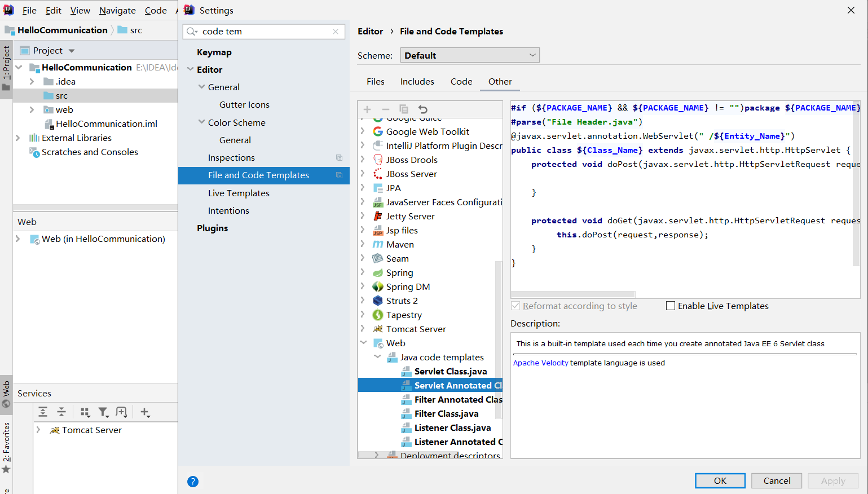Select Filter Class.java template

[446, 413]
